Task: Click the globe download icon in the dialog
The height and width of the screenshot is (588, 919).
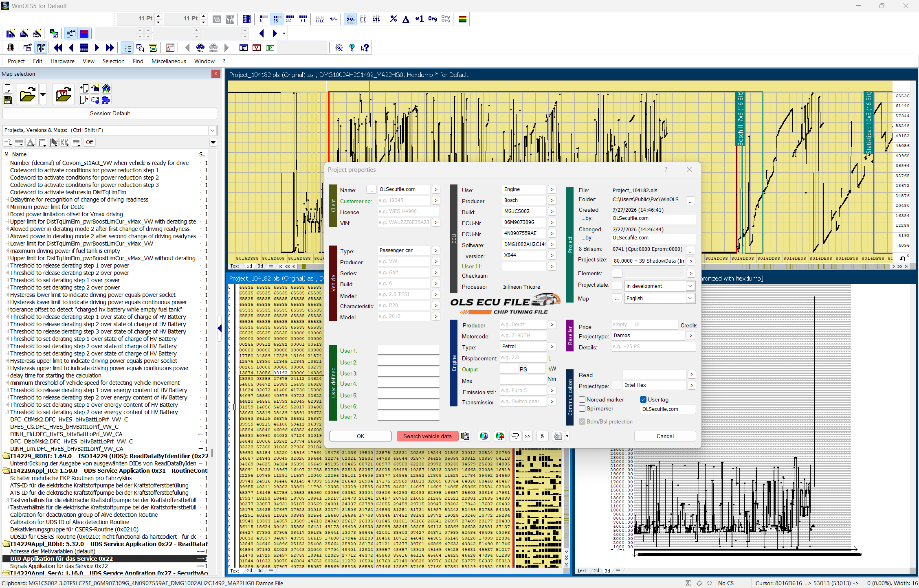Action: click(x=484, y=436)
